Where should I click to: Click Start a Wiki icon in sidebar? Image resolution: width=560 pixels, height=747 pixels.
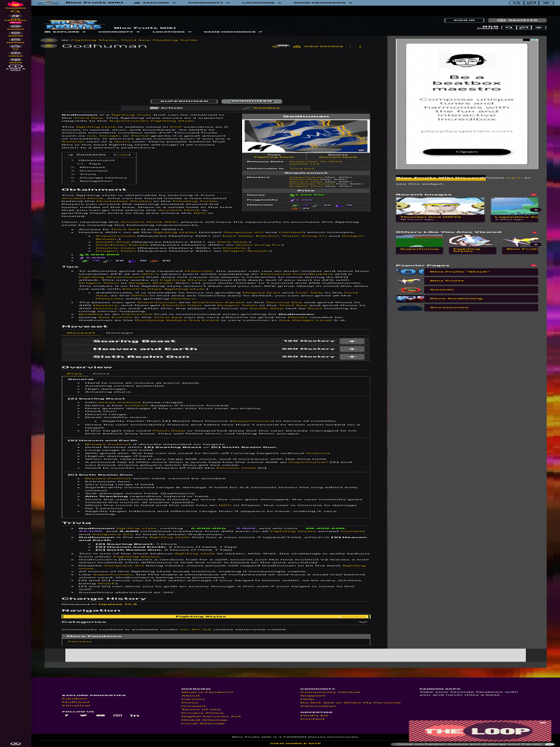point(15,67)
